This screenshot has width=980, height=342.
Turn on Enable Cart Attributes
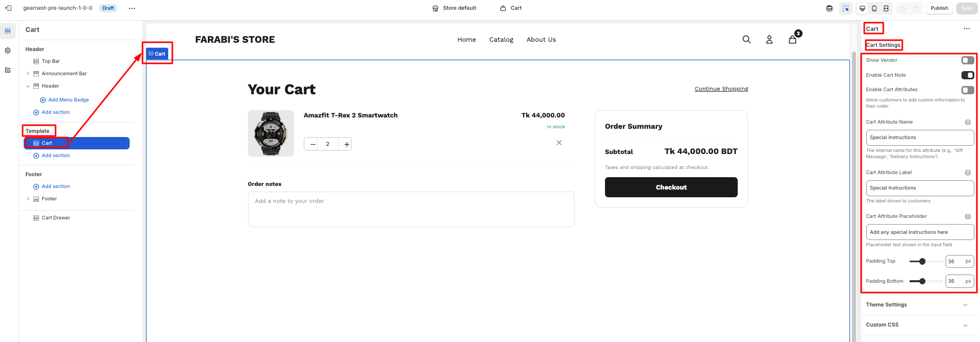[967, 90]
